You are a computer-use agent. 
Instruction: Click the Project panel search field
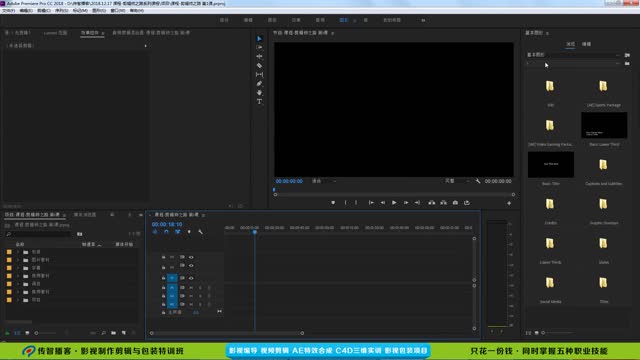click(x=38, y=234)
